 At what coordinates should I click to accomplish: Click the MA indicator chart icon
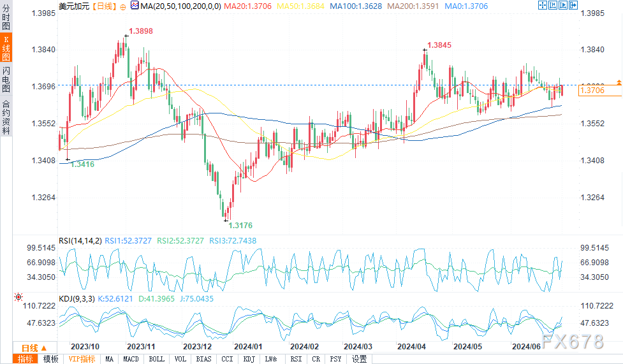tap(135, 6)
